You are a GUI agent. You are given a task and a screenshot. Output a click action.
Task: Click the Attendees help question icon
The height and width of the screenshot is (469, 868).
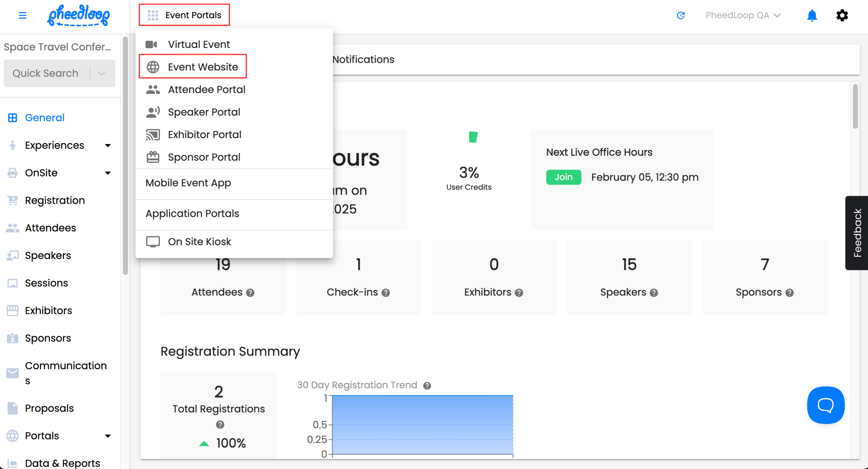pyautogui.click(x=250, y=293)
